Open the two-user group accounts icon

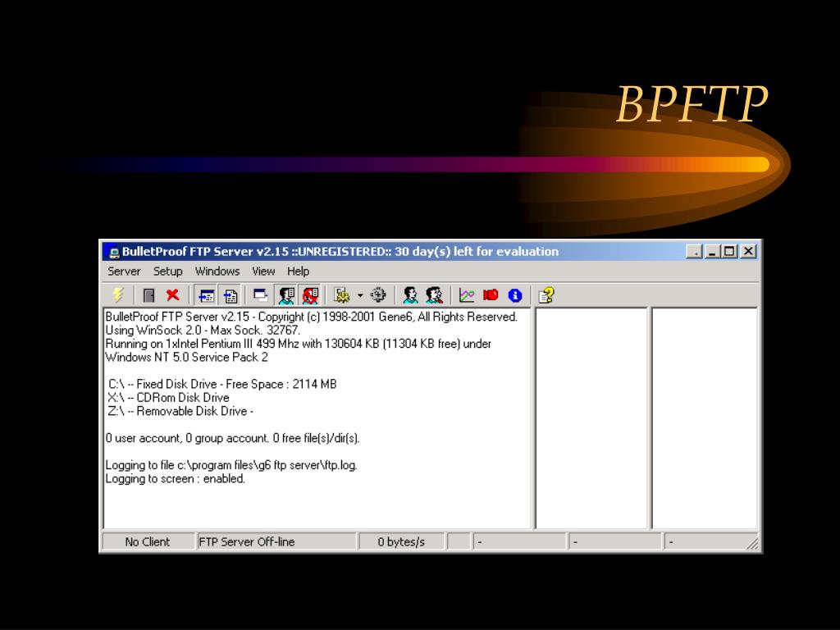coord(434,294)
